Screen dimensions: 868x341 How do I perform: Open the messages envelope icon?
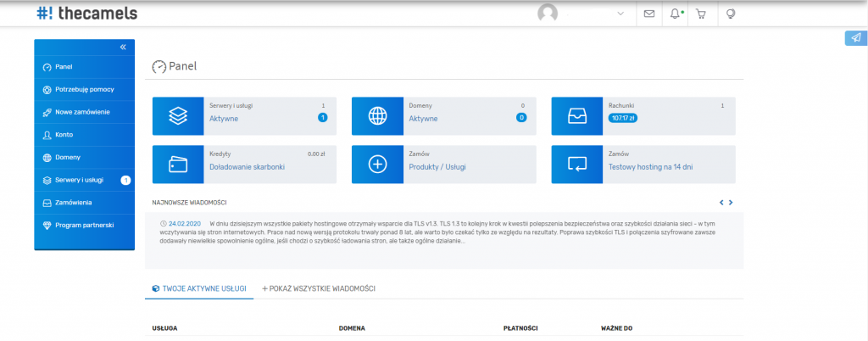649,14
